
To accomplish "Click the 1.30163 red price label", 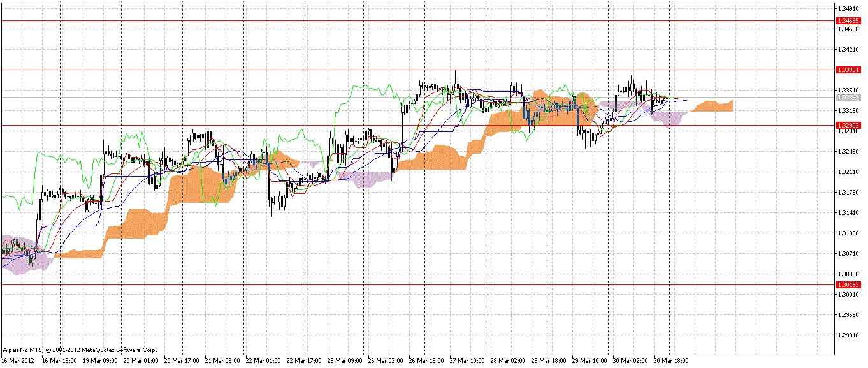I will tap(850, 284).
